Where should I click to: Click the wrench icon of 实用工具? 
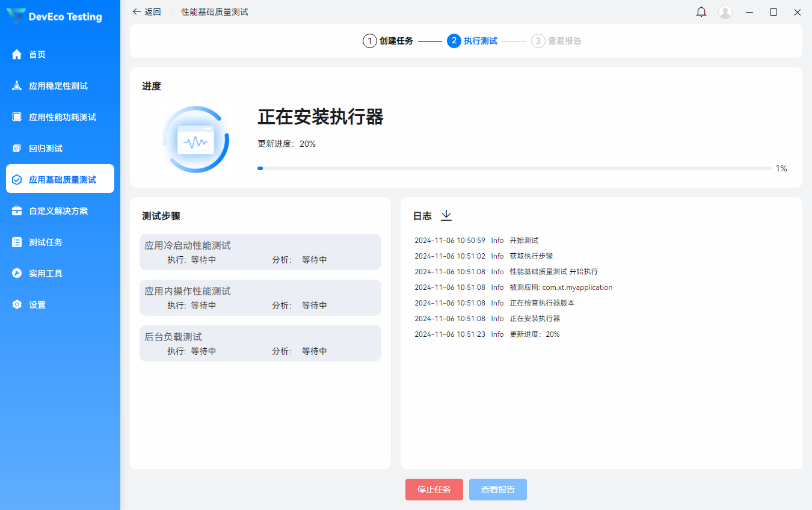pos(17,274)
